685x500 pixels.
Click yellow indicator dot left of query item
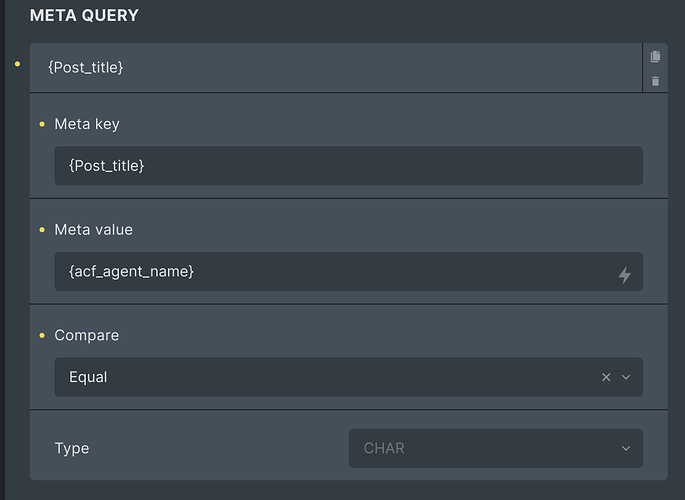(17, 64)
